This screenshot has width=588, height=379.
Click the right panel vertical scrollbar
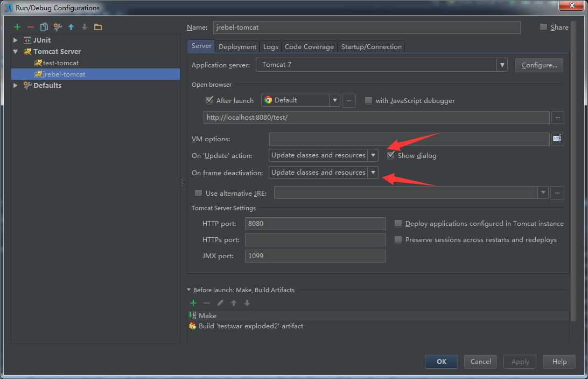click(x=573, y=171)
